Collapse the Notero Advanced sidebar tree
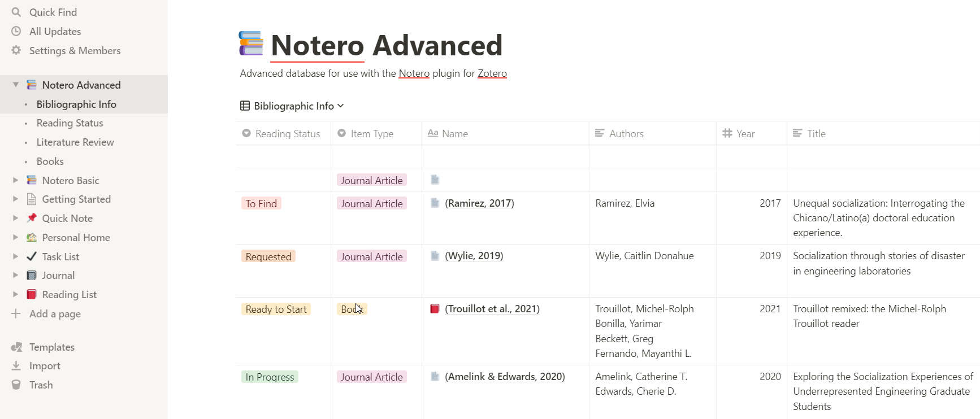This screenshot has height=419, width=980. point(16,85)
